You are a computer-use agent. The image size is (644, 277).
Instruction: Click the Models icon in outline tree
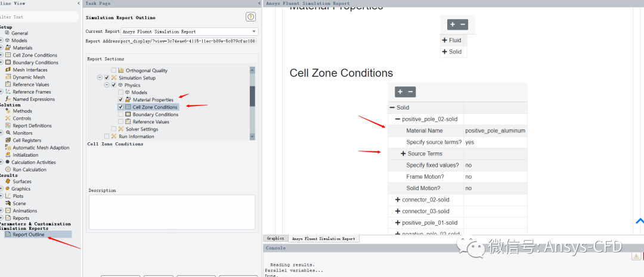[7, 41]
